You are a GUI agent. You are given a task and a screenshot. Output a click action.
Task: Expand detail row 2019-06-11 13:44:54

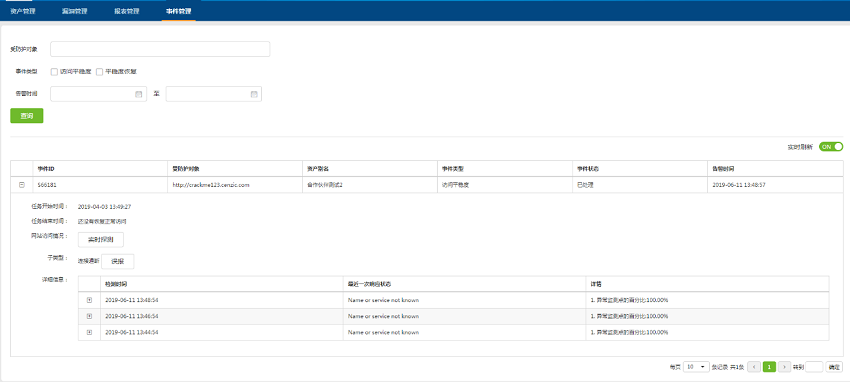[89, 333]
